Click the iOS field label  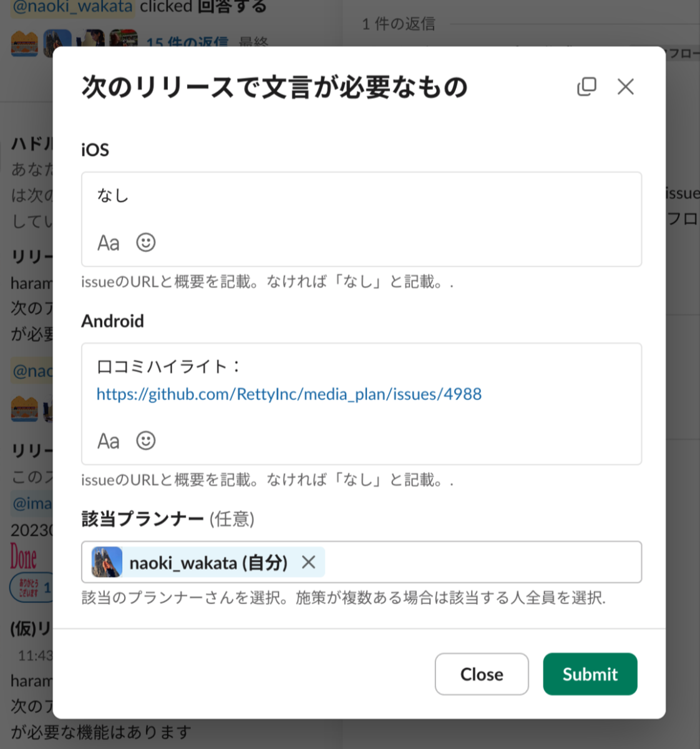(x=95, y=150)
